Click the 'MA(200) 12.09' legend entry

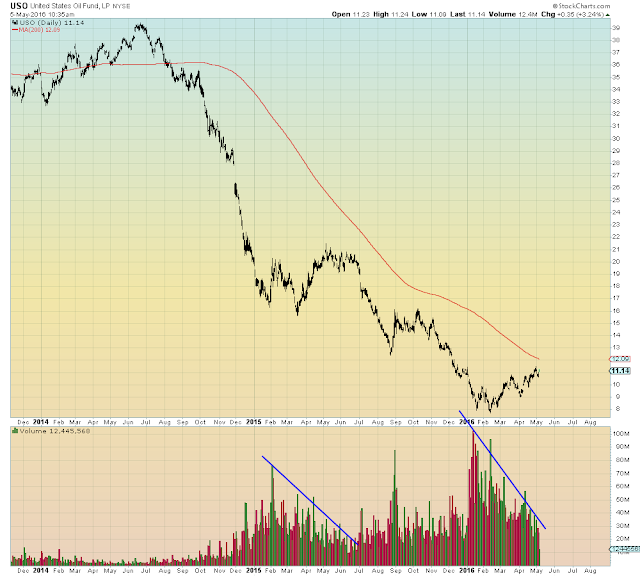[x=40, y=30]
